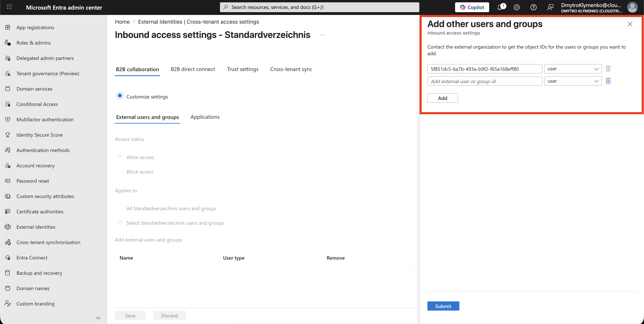Image resolution: width=644 pixels, height=324 pixels.
Task: Click the Identity Secure Score trophy icon
Action: coord(8,135)
